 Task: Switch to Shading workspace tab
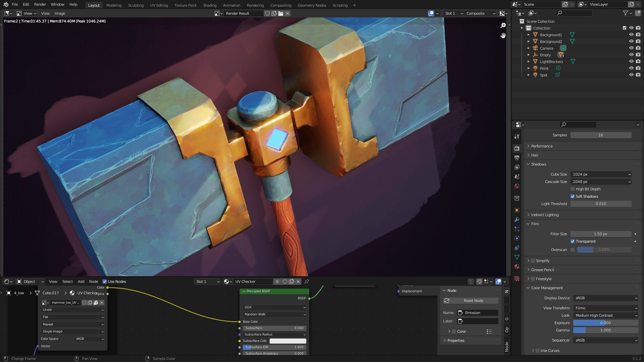click(210, 5)
